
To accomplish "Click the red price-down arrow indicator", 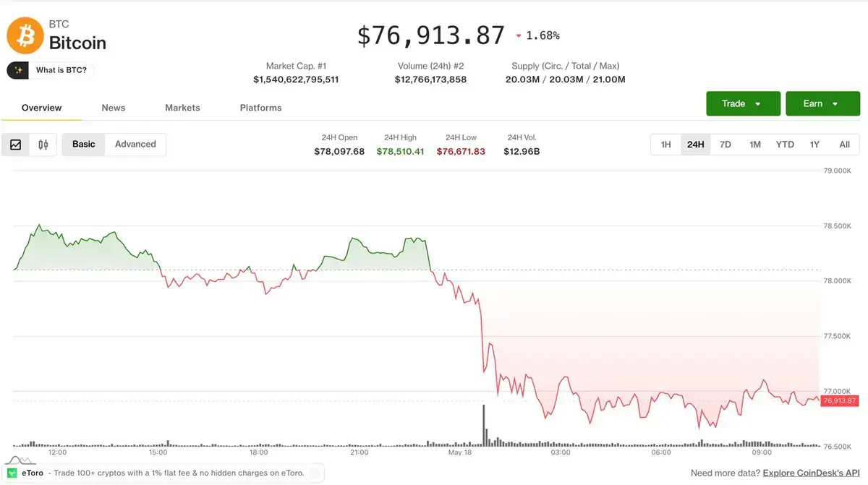I will (x=519, y=35).
